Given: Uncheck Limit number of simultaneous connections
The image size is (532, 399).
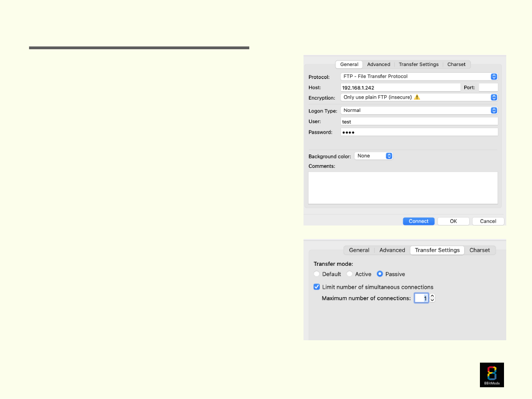Looking at the screenshot, I should 316,287.
